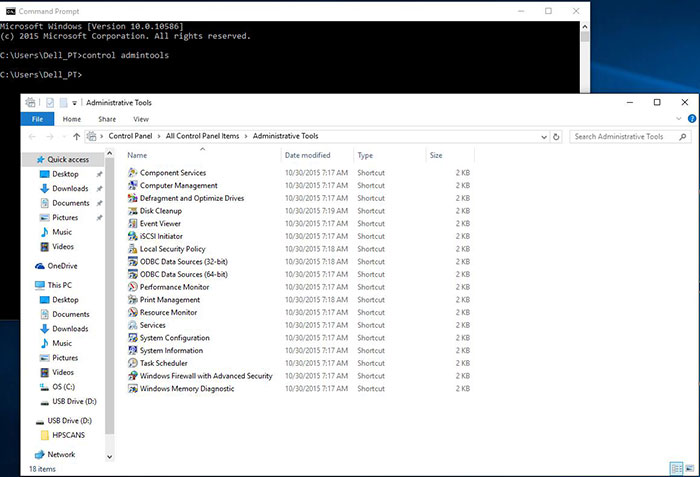Click the Windows Firewall with Advanced Security icon
The height and width of the screenshot is (477, 700).
[133, 376]
